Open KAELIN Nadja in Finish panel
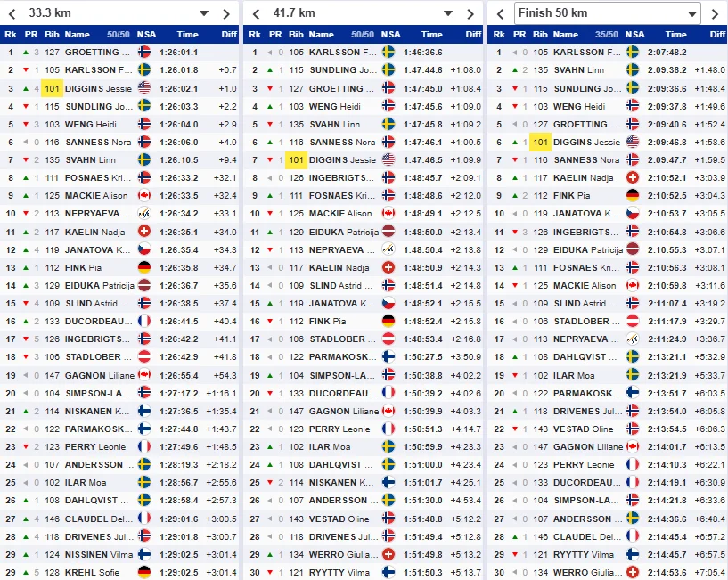This screenshot has height=580, width=728. 583,178
